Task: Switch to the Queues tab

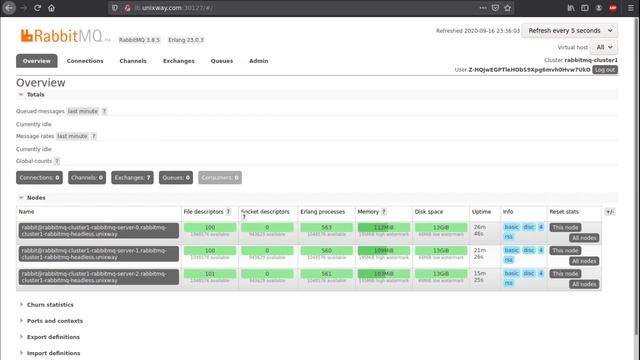Action: [x=222, y=61]
